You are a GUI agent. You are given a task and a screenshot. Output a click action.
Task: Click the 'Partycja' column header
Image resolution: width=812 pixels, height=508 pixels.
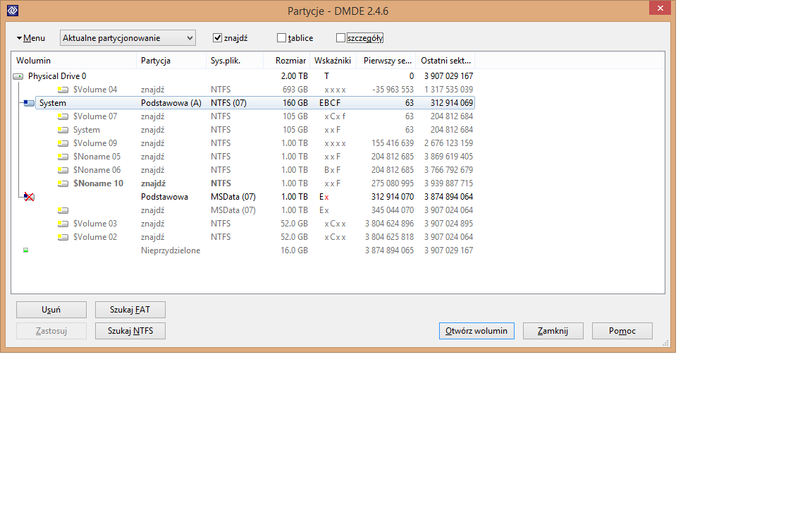171,61
